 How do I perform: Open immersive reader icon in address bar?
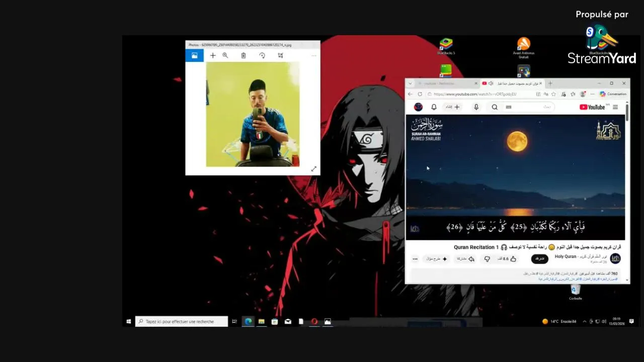538,94
